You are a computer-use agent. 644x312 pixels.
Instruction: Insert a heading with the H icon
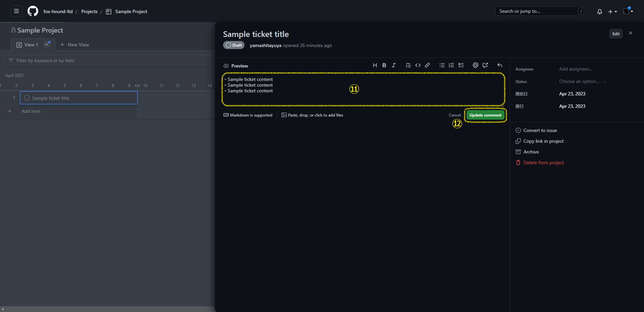point(375,65)
